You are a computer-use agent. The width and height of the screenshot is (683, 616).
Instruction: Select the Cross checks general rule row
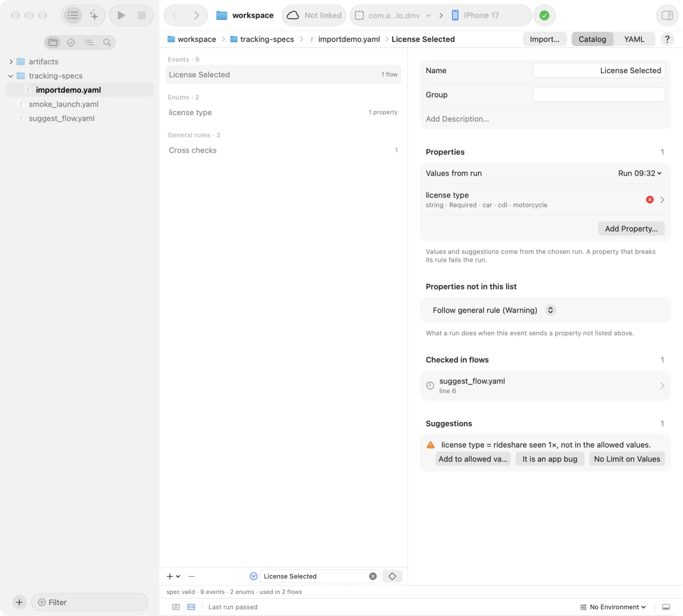pyautogui.click(x=283, y=150)
